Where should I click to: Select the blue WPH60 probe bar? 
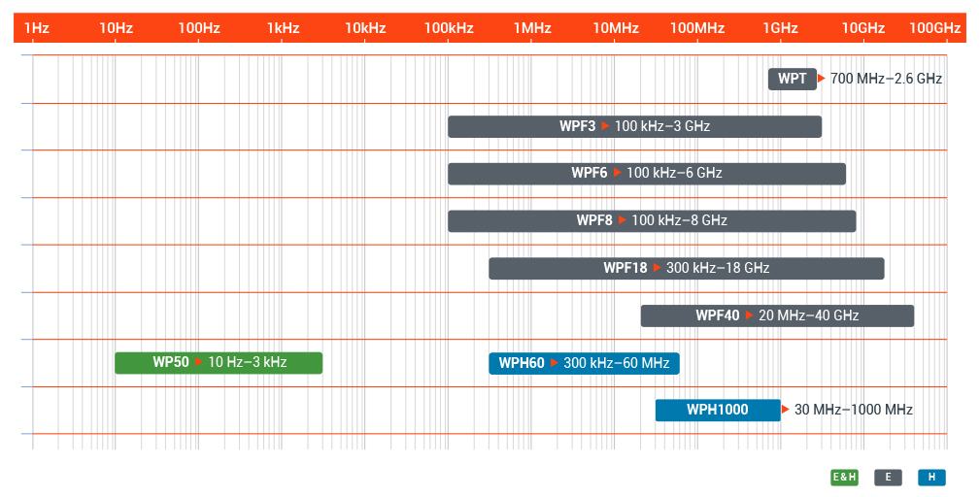point(584,363)
